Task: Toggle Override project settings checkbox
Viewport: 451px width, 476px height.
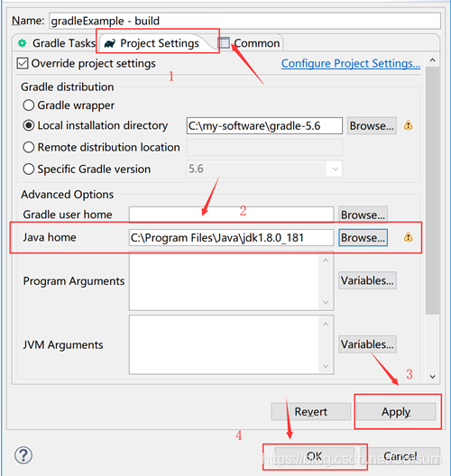Action: coord(23,63)
